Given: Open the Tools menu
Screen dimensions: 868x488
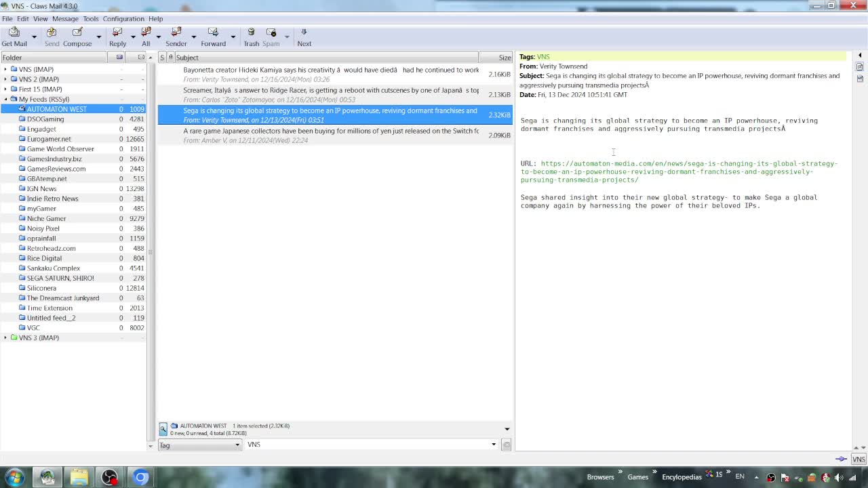Looking at the screenshot, I should tap(91, 19).
